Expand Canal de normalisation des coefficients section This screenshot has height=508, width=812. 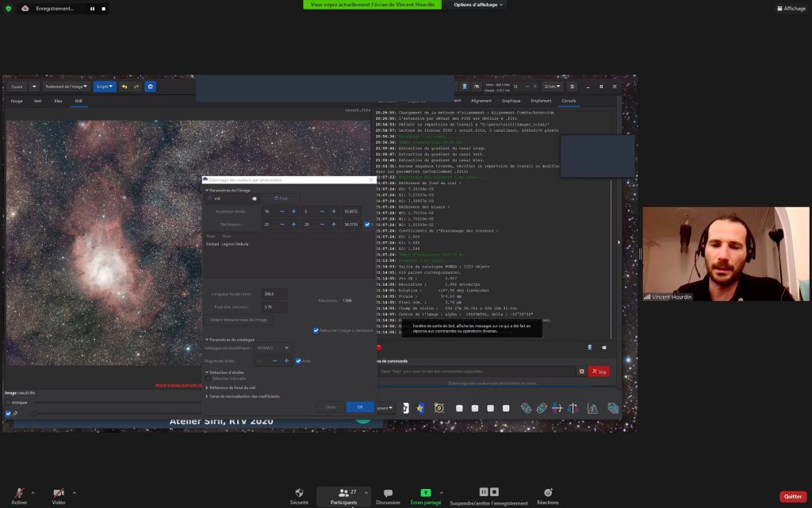coord(207,397)
